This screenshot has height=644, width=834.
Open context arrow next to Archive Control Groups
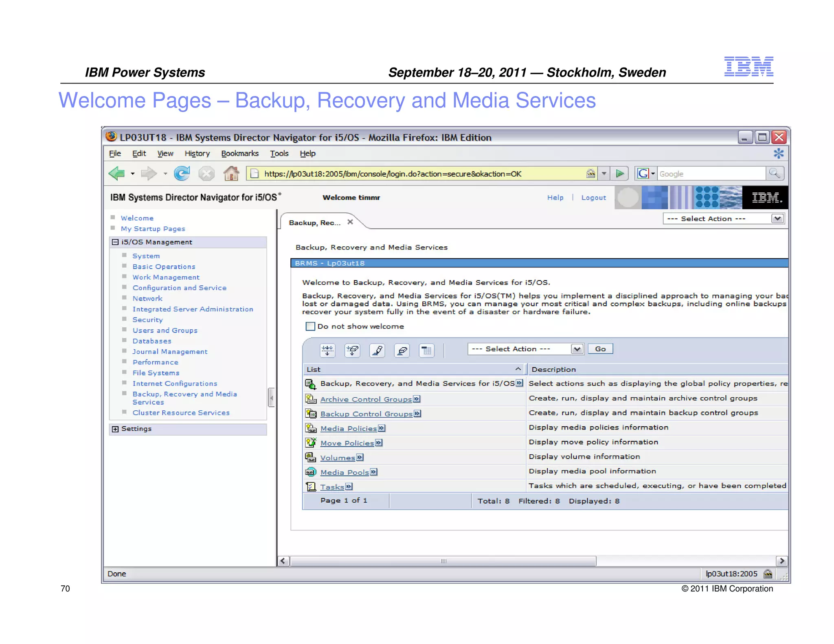pyautogui.click(x=417, y=399)
